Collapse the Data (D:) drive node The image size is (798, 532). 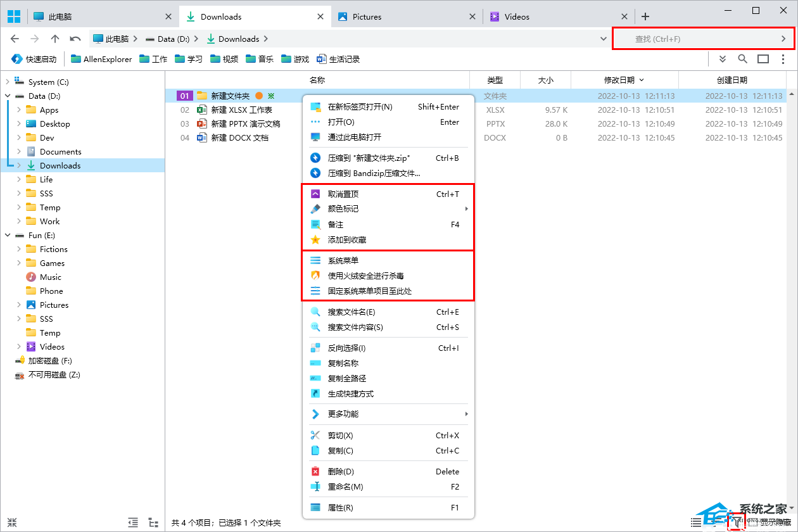pyautogui.click(x=8, y=96)
